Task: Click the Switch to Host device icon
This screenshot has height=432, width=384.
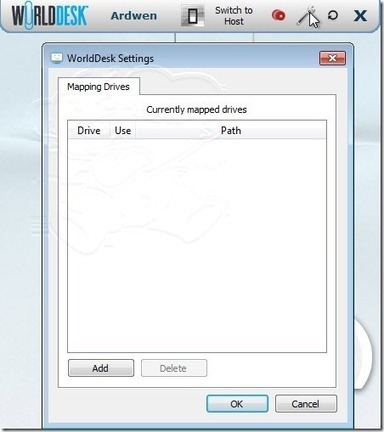Action: [193, 15]
